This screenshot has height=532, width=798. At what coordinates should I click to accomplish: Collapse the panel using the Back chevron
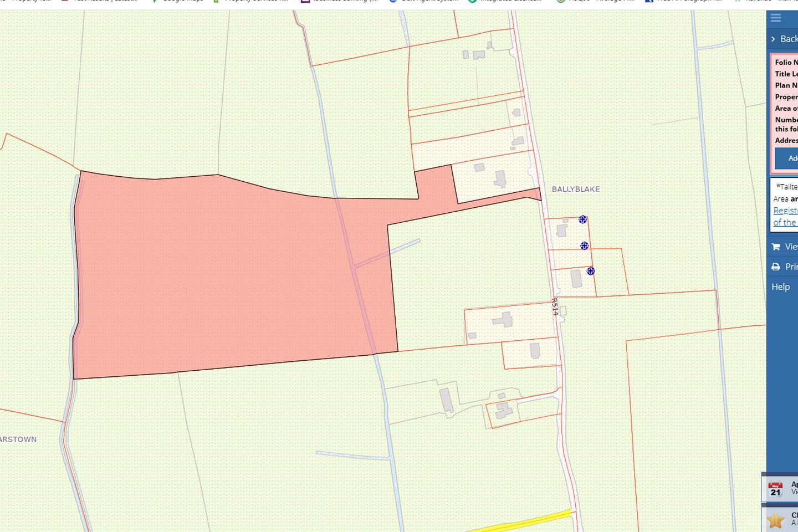point(774,39)
